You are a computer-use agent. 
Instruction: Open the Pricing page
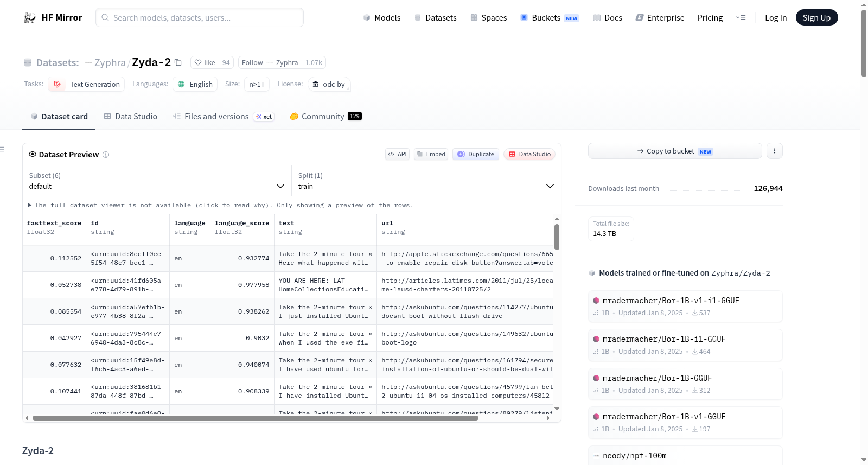pyautogui.click(x=710, y=17)
